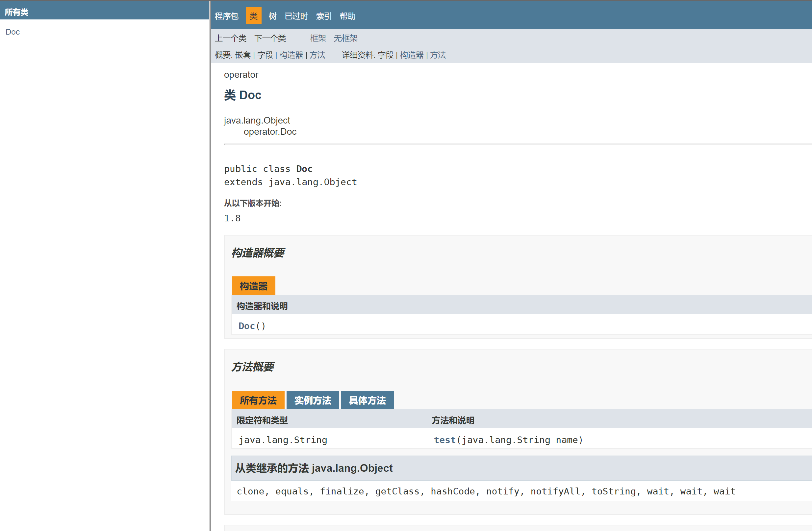Select the 树 navigation item
Screen dimensions: 812x531
click(272, 16)
